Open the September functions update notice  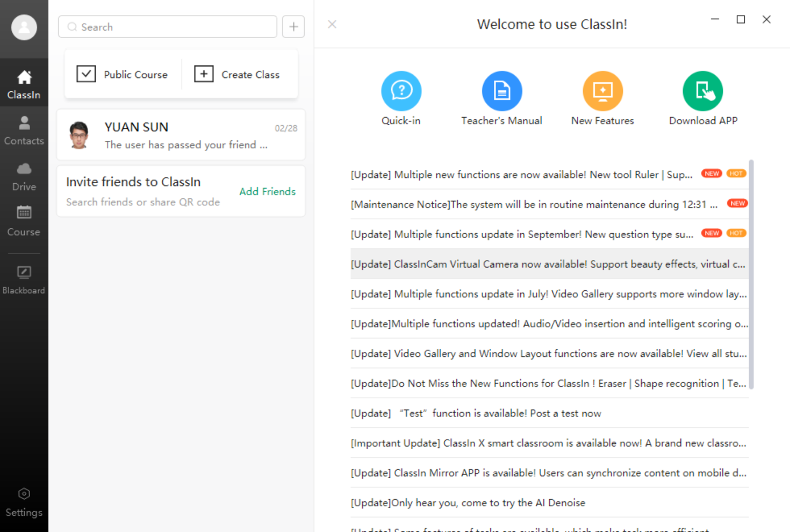549,234
